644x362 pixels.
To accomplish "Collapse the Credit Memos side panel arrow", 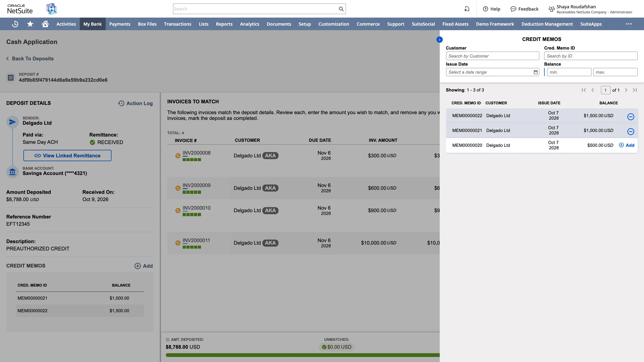I will 439,40.
